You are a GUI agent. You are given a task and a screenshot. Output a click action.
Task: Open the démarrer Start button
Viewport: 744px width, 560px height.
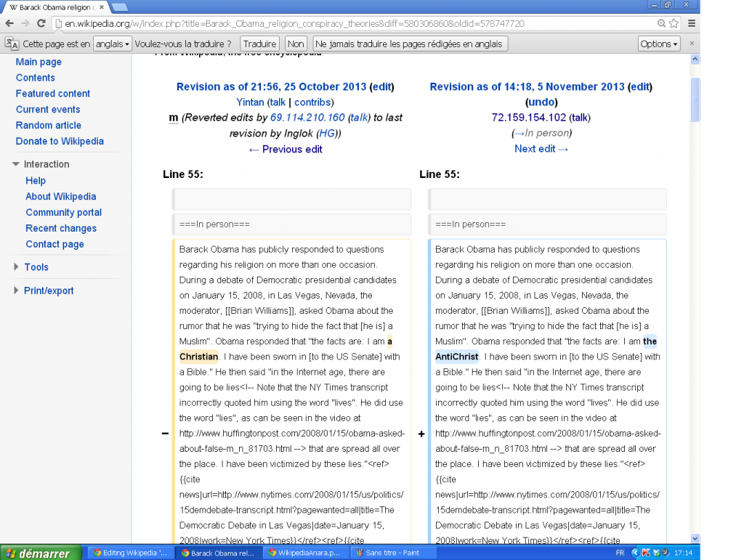click(x=41, y=553)
